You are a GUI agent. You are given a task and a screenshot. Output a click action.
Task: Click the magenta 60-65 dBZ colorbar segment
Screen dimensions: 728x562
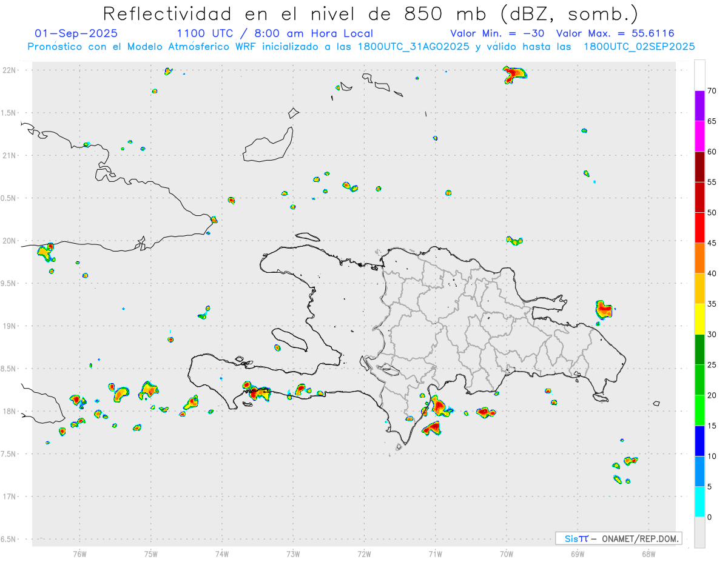point(699,136)
